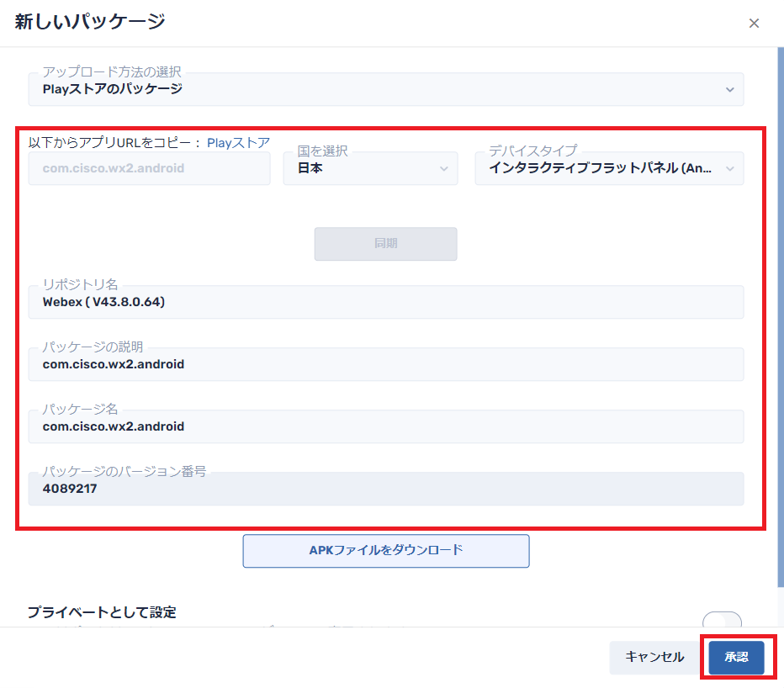The height and width of the screenshot is (688, 784).
Task: Click the dialog's vertical scrollbar
Action: [781, 317]
